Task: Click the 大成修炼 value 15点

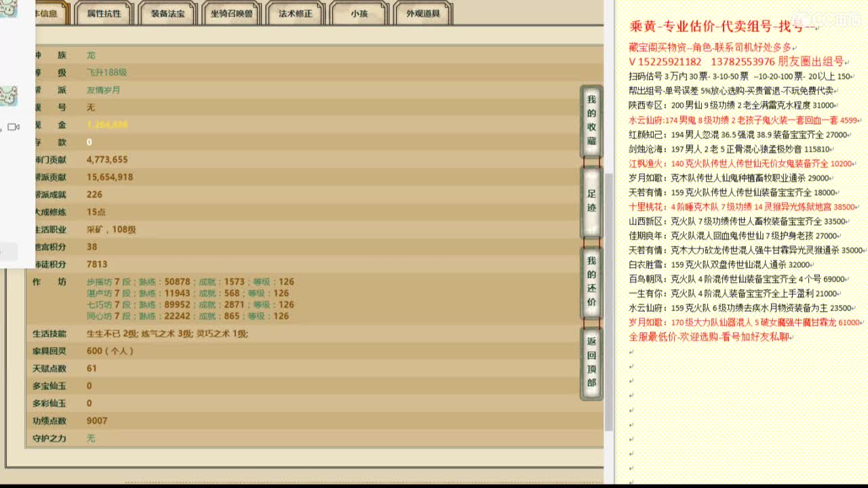Action: 96,212
